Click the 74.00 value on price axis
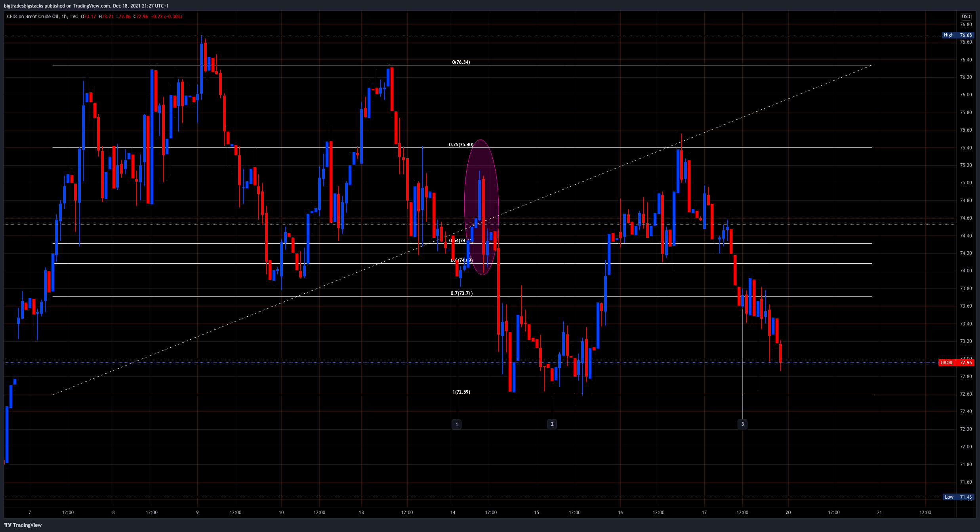The image size is (980, 532). point(966,271)
